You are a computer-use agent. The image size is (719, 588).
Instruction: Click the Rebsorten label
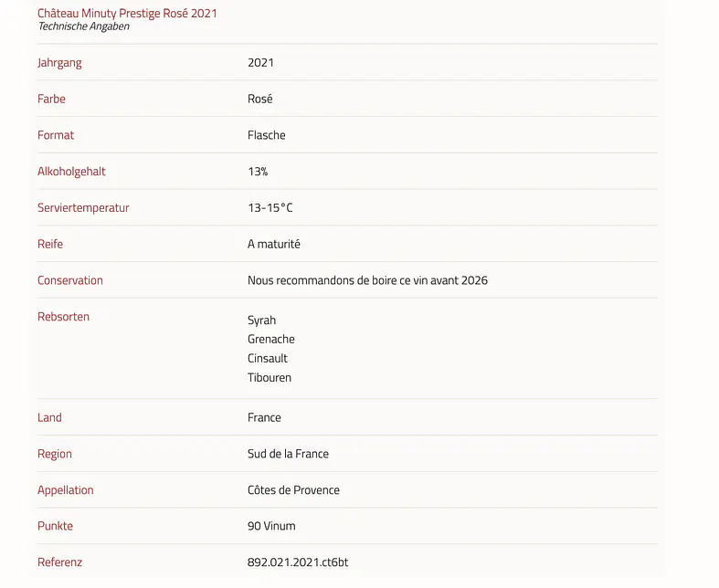click(x=63, y=317)
